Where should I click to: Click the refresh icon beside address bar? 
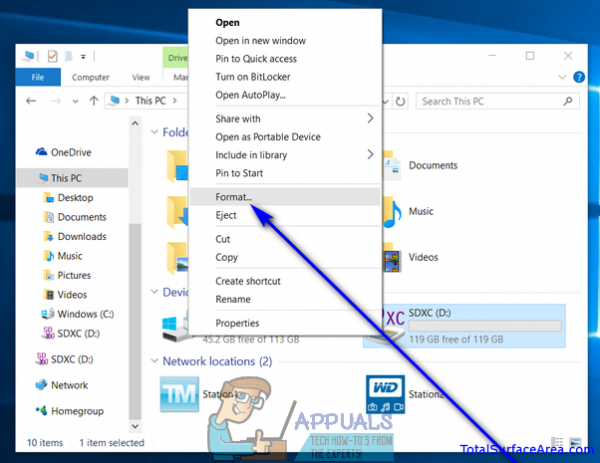point(400,101)
